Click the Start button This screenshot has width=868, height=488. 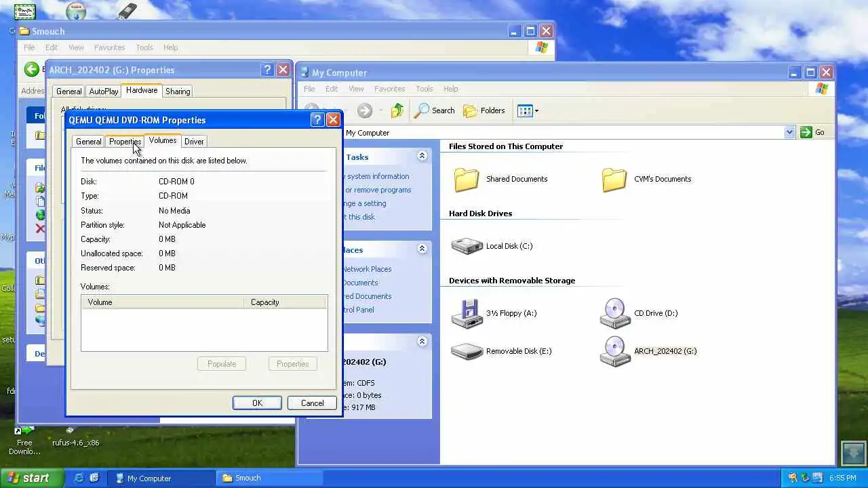[x=32, y=478]
